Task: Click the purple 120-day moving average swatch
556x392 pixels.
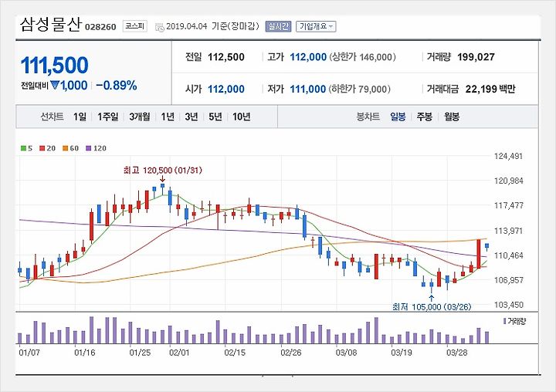Action: click(x=89, y=148)
